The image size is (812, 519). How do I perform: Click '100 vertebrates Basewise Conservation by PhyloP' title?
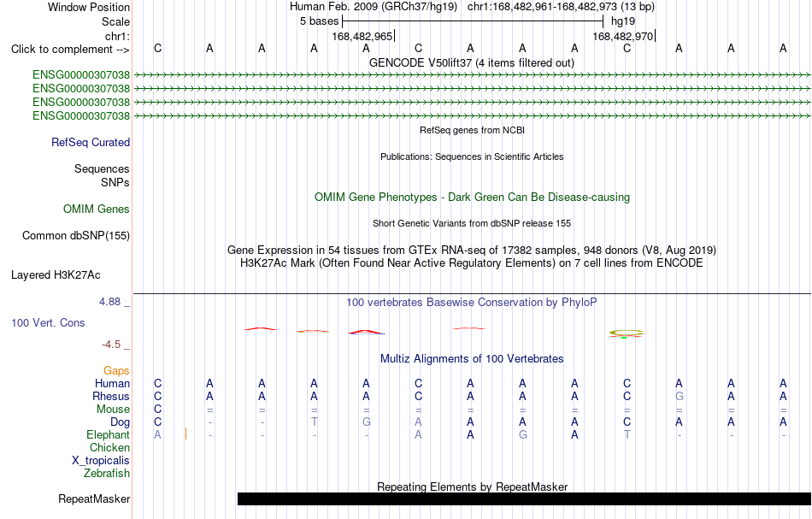point(471,302)
